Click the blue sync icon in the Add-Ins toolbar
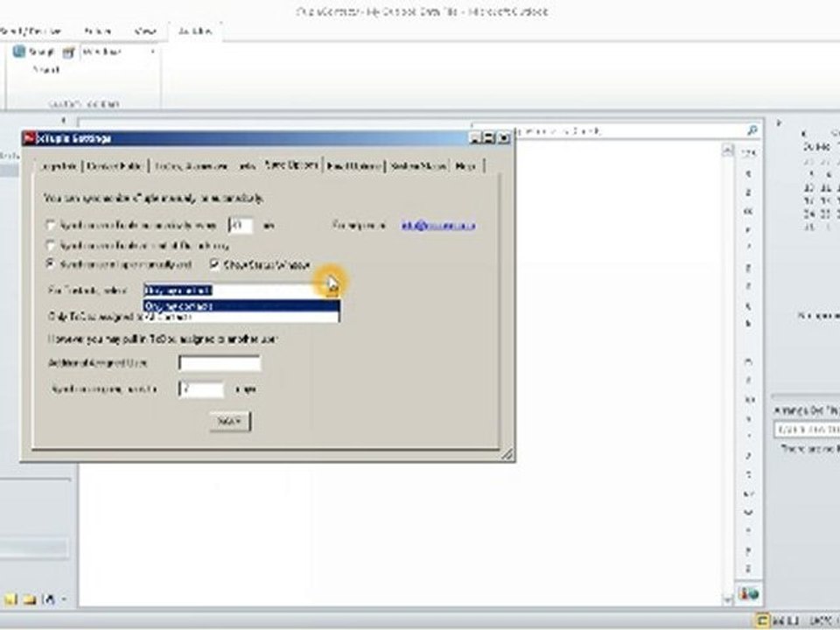 [19, 52]
